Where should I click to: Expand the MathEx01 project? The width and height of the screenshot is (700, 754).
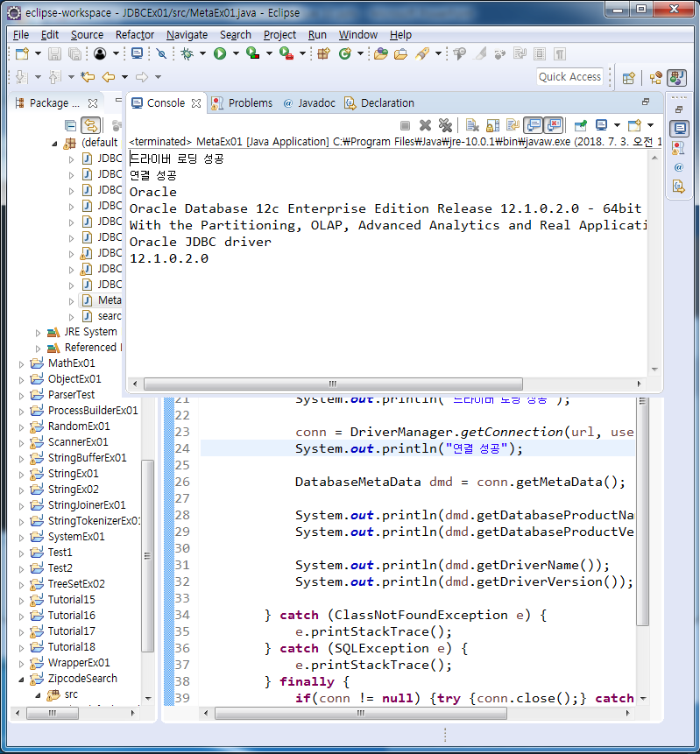(x=22, y=364)
